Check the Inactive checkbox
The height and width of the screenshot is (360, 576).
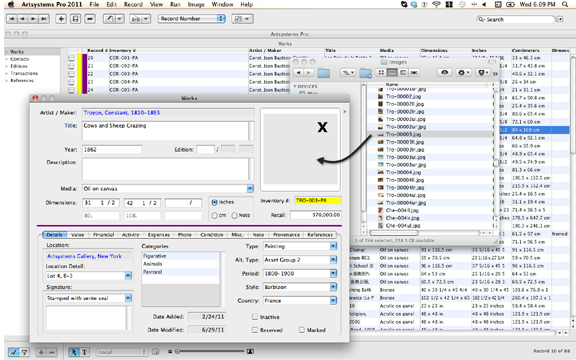click(x=255, y=317)
